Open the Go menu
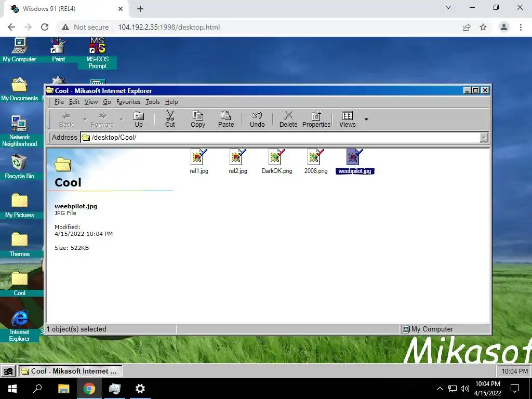Viewport: 532px width, 399px height. pos(107,102)
